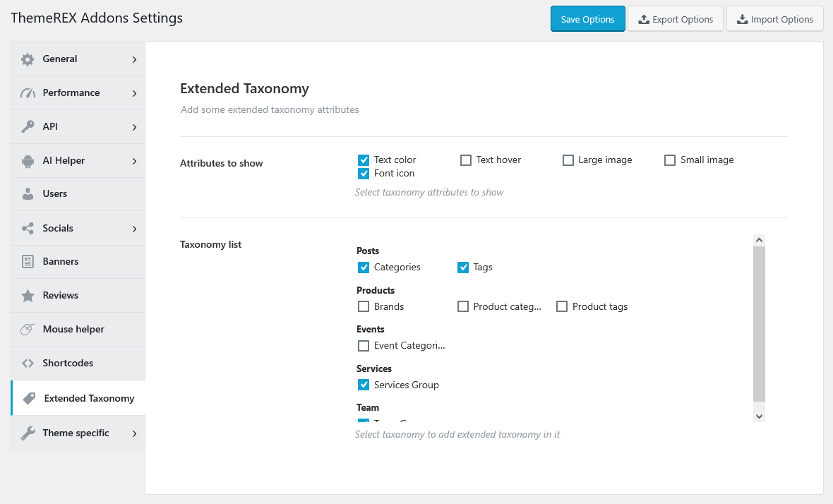This screenshot has height=504, width=833.
Task: Click the taxonomy list scroll down arrow
Action: 759,416
